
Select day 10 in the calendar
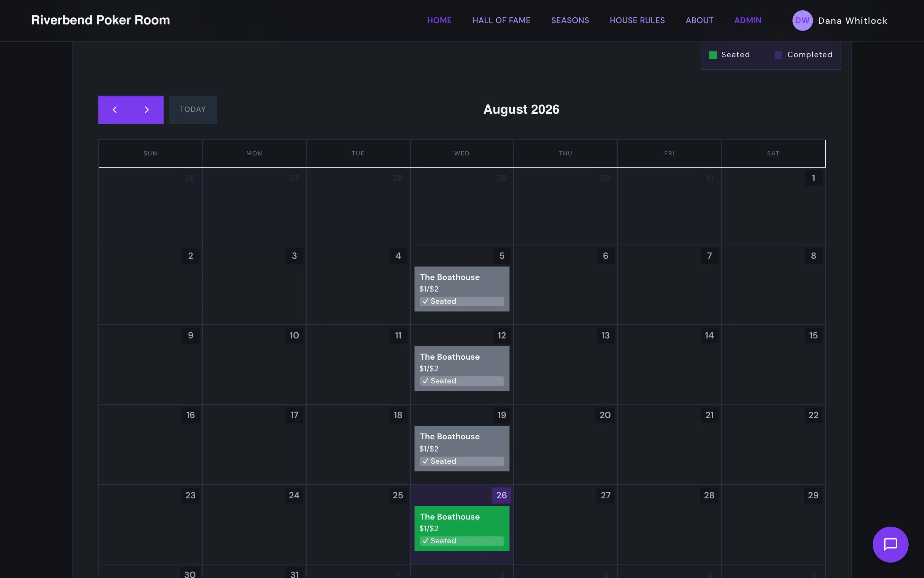[x=295, y=336]
